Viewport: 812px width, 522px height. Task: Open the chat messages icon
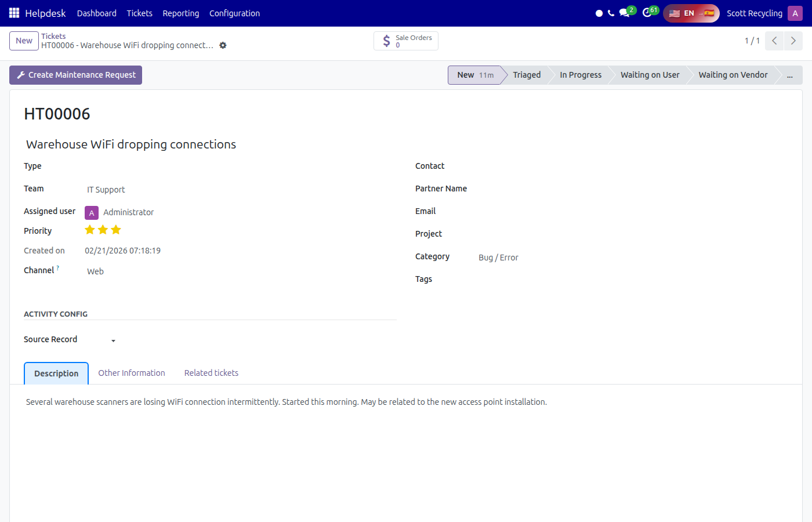(x=624, y=13)
